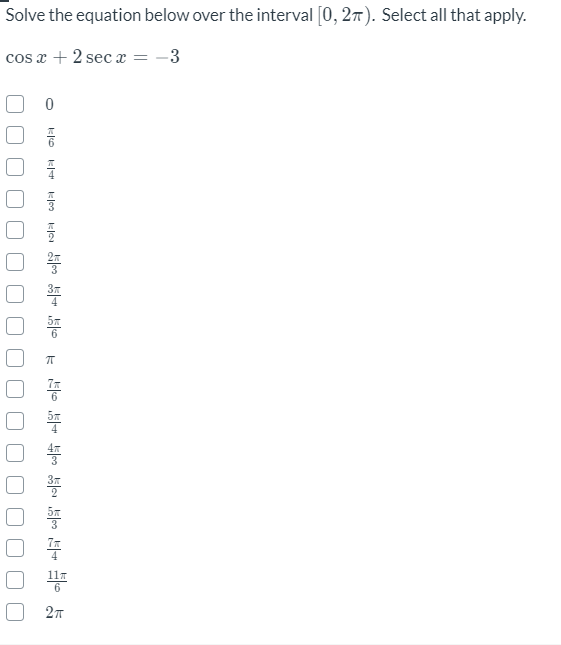
Task: Select the 11π/6 answer choice
Action: [x=15, y=580]
